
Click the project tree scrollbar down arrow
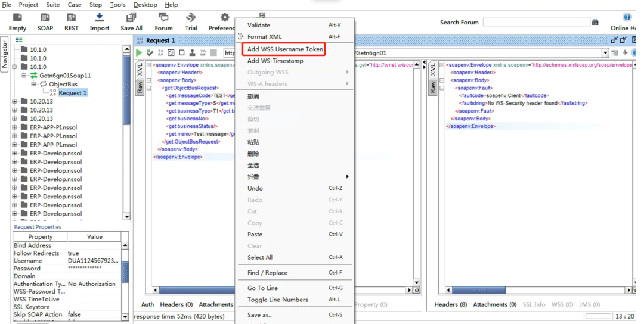click(126, 217)
